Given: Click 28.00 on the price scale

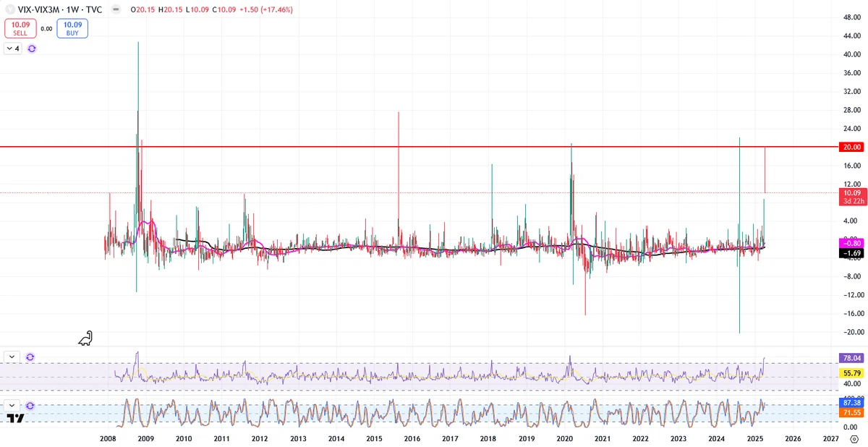Looking at the screenshot, I should [x=853, y=110].
